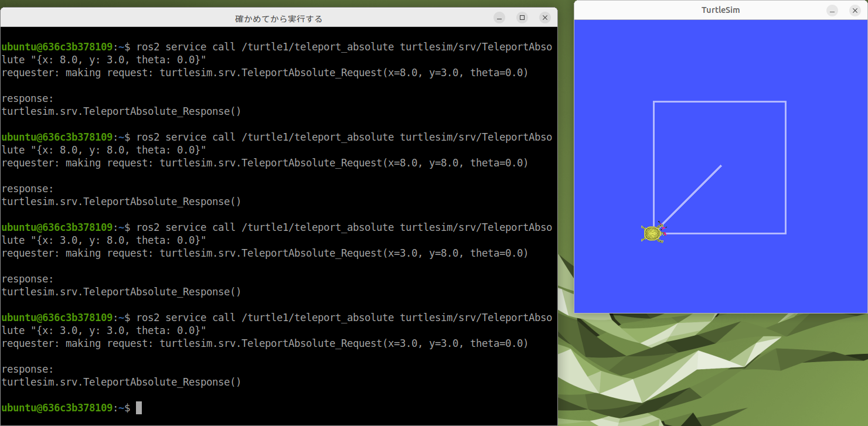Minimize the TurtleSim window
The image size is (868, 426).
[832, 11]
